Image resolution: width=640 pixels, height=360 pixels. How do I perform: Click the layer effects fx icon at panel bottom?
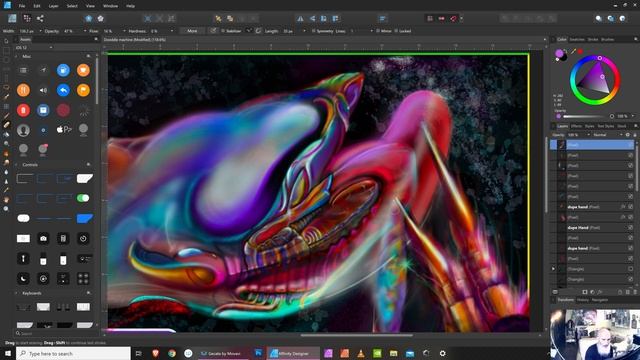[600, 292]
